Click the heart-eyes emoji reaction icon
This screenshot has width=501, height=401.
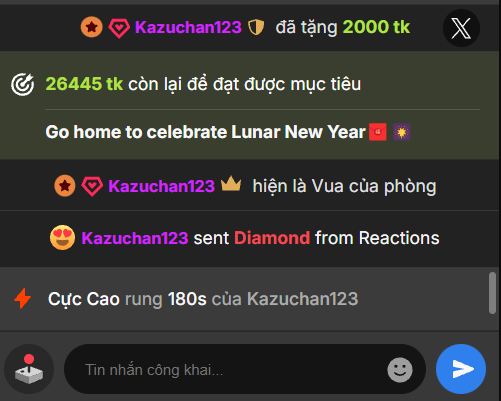[x=62, y=238]
